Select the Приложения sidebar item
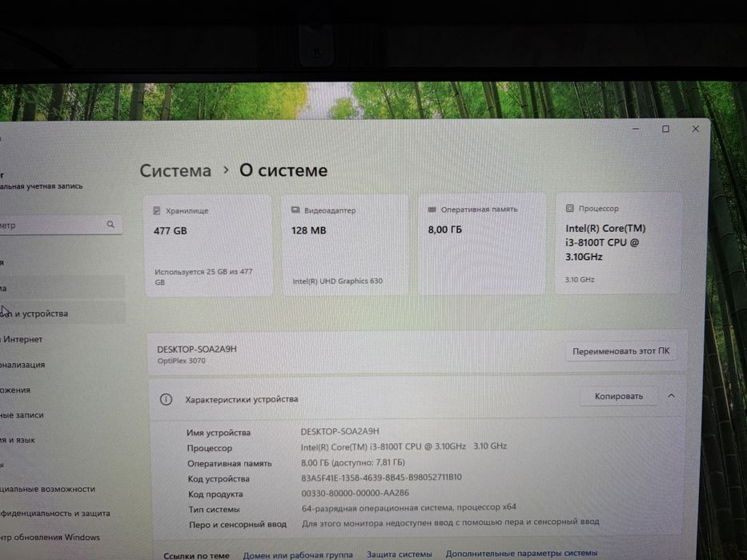 [x=62, y=390]
